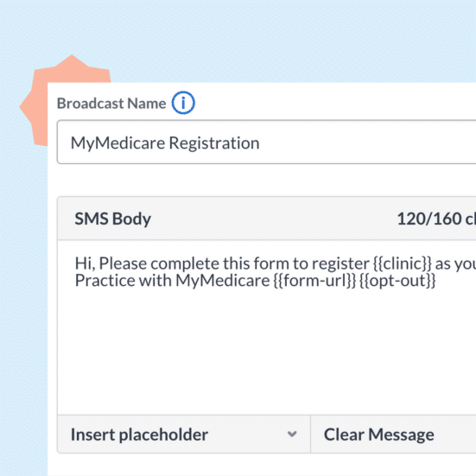Click the 120/160 character counter
Viewport: 476px width, 476px height.
[x=436, y=219]
